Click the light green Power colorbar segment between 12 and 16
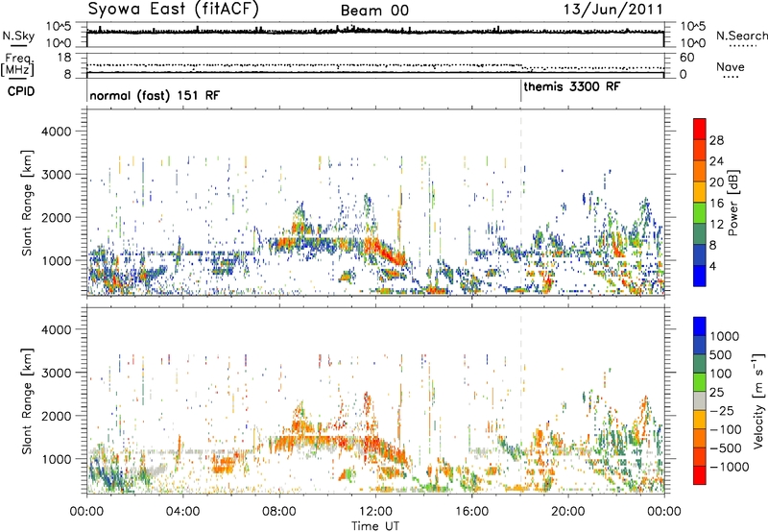The width and height of the screenshot is (768, 532). pyautogui.click(x=700, y=212)
